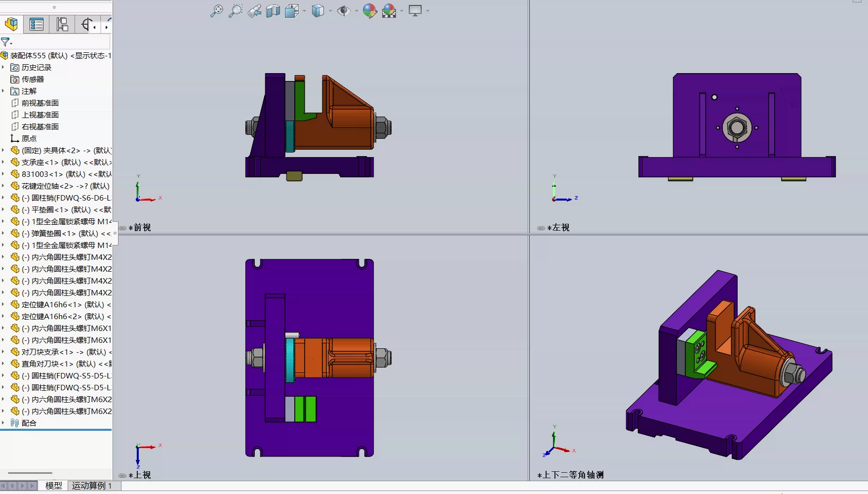Switch to the FeatureManager design tree tab
This screenshot has height=494, width=868.
click(11, 24)
